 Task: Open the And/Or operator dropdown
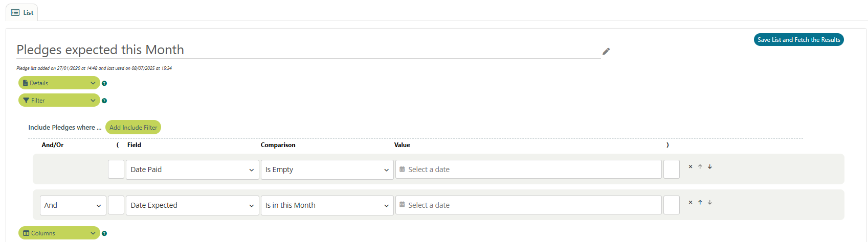(73, 205)
